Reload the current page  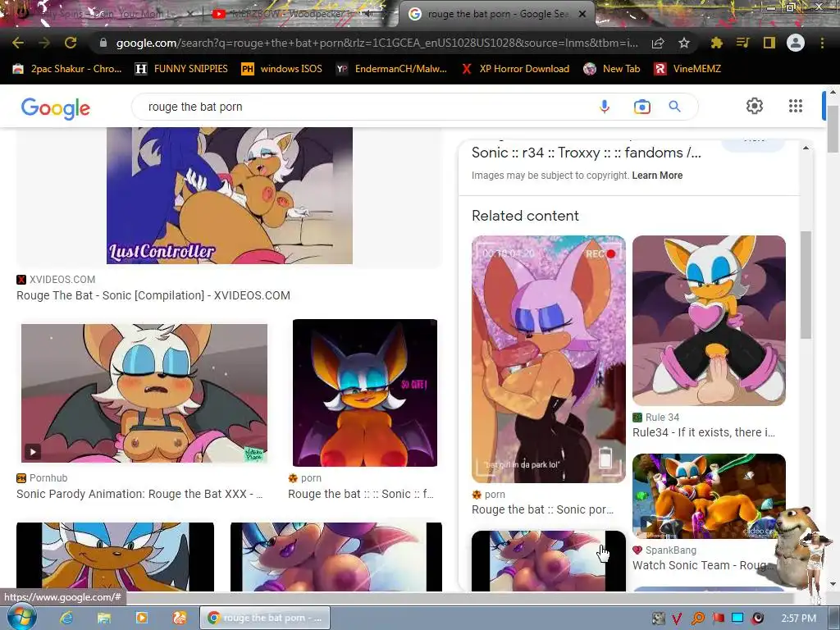(x=71, y=43)
